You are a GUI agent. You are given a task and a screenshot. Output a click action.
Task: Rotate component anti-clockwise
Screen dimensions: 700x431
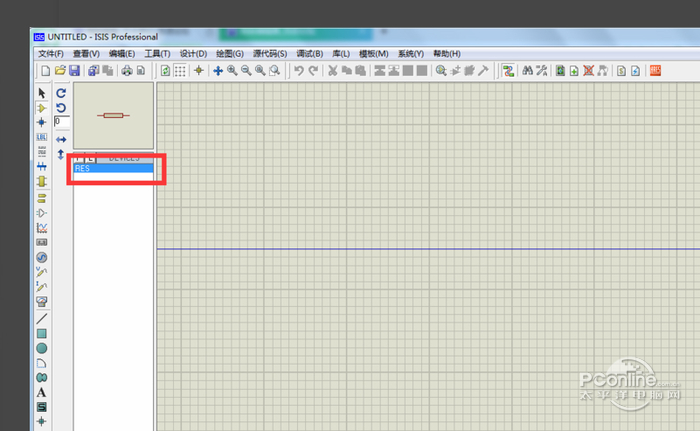tap(61, 108)
